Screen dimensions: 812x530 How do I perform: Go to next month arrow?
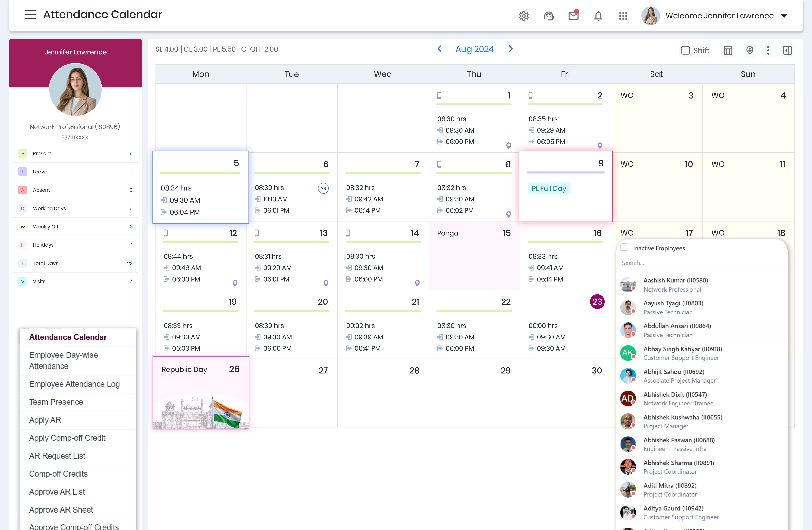(510, 49)
